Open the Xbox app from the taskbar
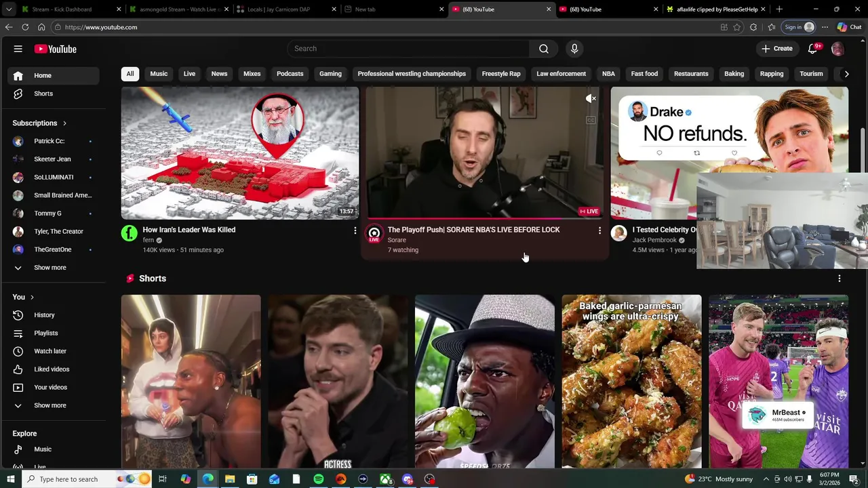868x488 pixels. click(385, 479)
